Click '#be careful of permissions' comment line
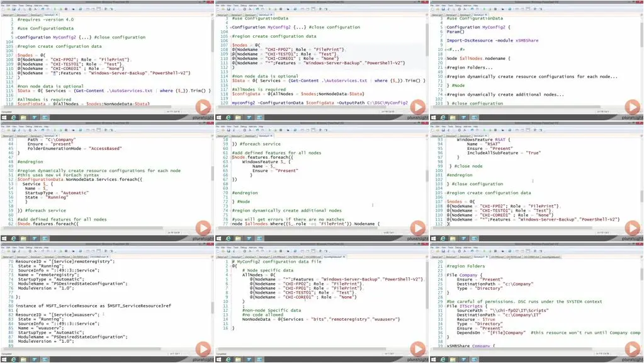This screenshot has width=644, height=363. 524,301
